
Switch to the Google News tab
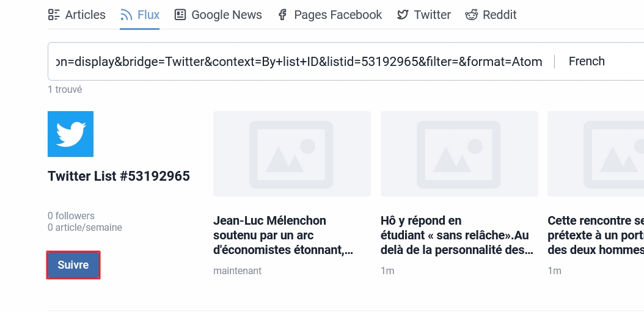pos(218,15)
